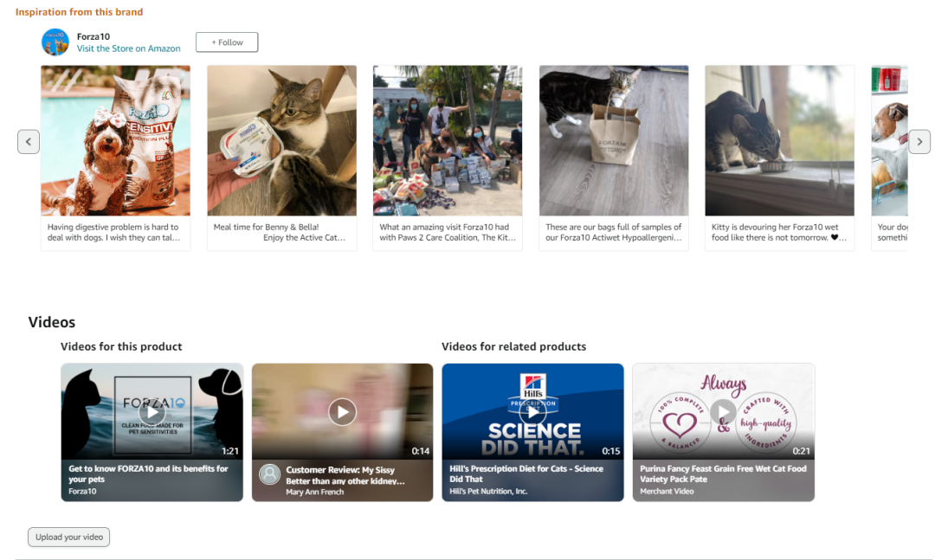Click the 0:14 video duration label

(x=421, y=452)
